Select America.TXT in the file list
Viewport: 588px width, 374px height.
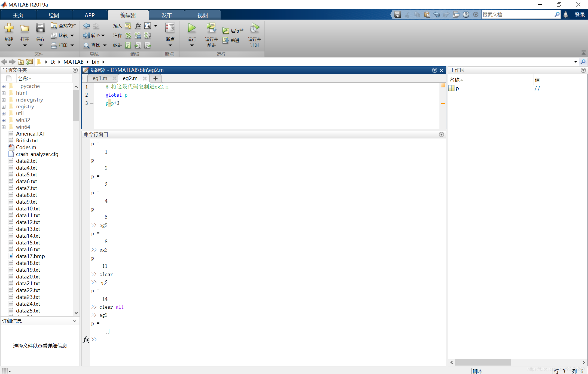(x=31, y=134)
